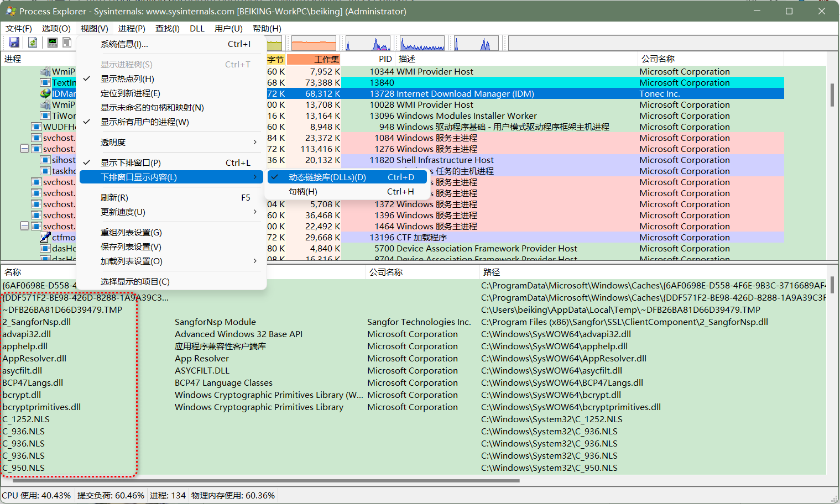840x504 pixels.
Task: Collapse the svchost PID 1464 tree node
Action: point(24,226)
